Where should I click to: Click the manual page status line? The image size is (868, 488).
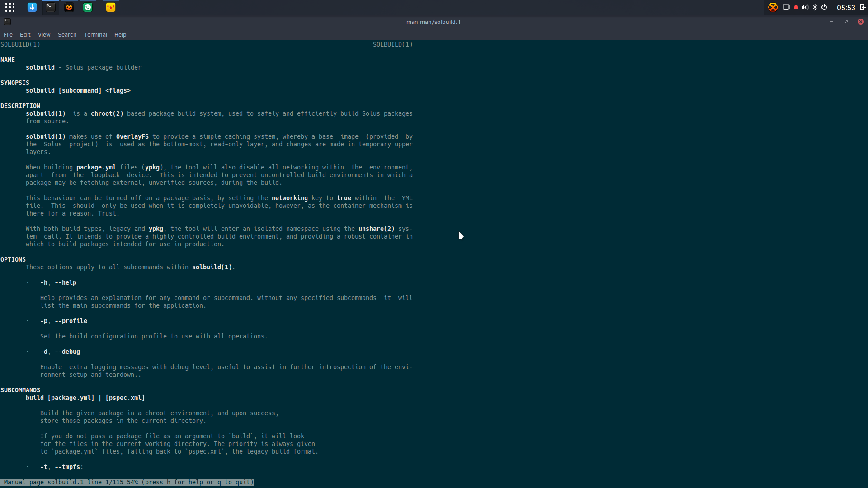tap(127, 482)
